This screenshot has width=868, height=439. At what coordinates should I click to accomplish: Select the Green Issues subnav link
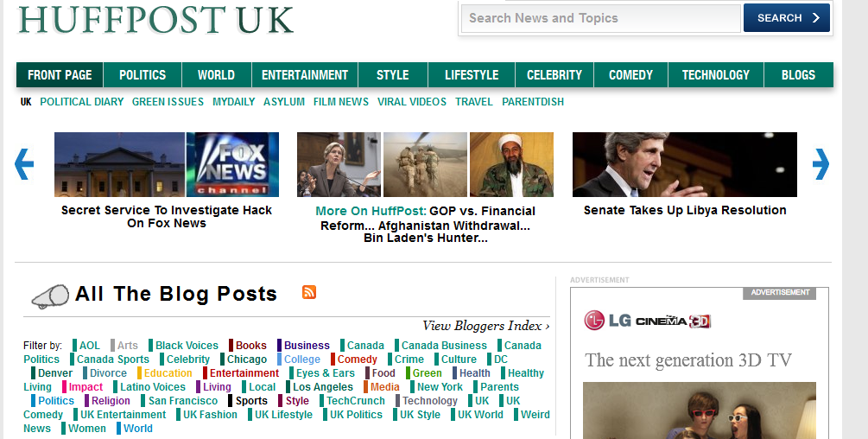pyautogui.click(x=168, y=102)
